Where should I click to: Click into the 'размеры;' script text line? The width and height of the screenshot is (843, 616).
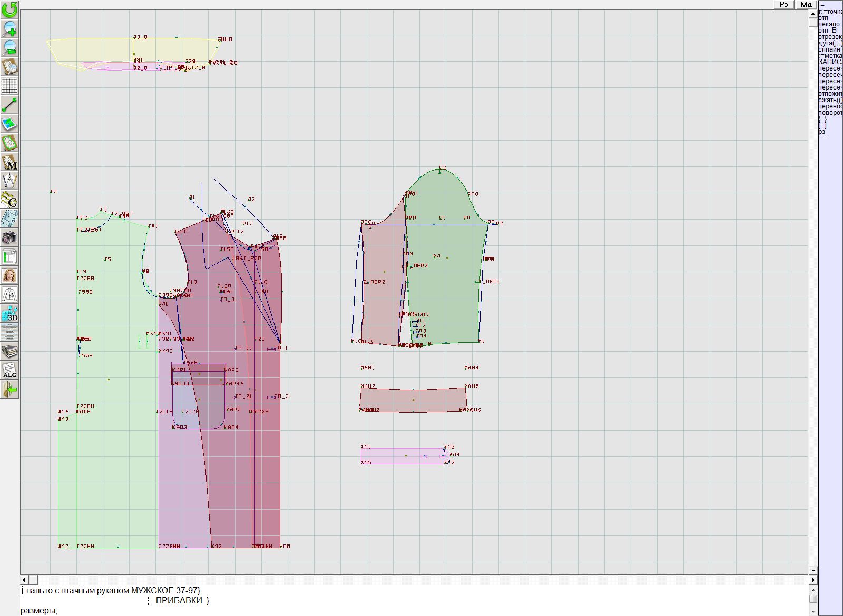pos(39,611)
